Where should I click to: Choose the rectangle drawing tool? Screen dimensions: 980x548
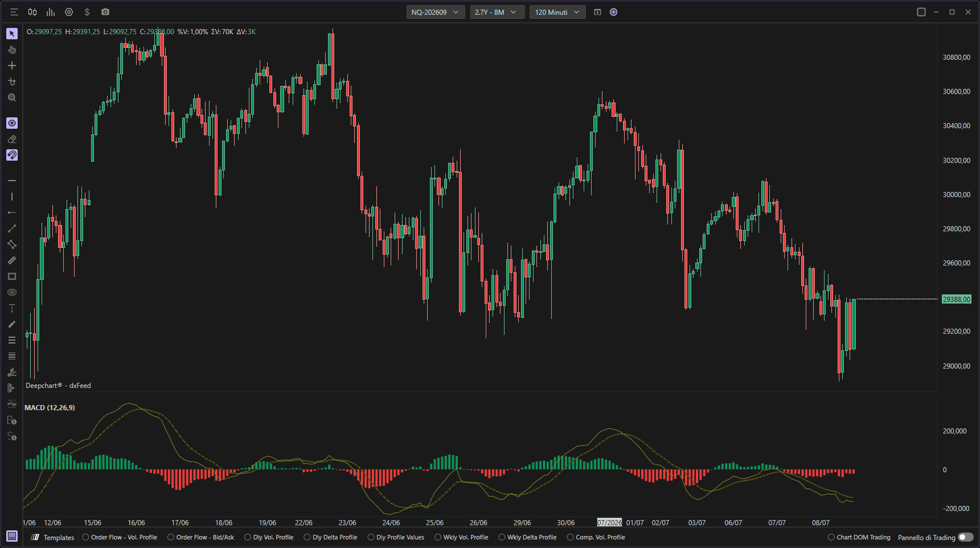[x=12, y=276]
